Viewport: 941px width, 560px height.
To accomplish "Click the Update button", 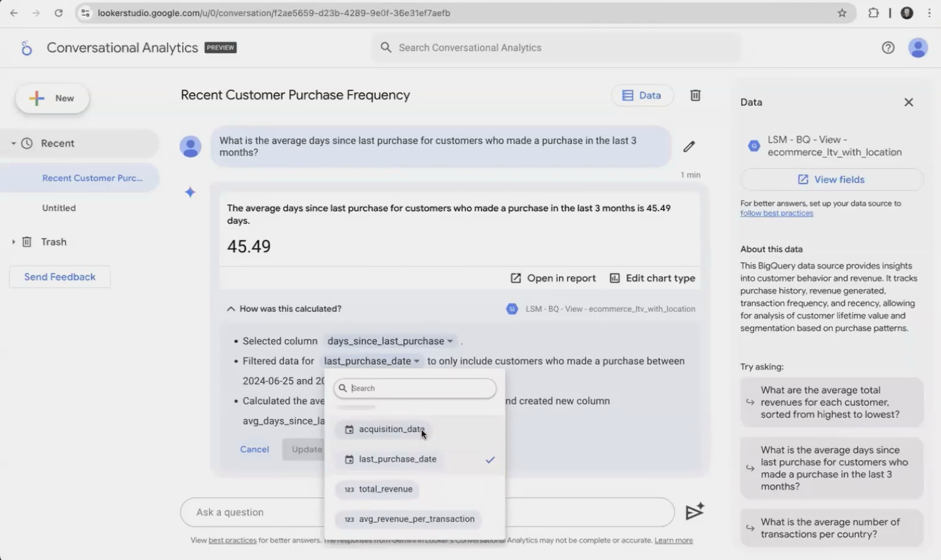I will pyautogui.click(x=307, y=449).
